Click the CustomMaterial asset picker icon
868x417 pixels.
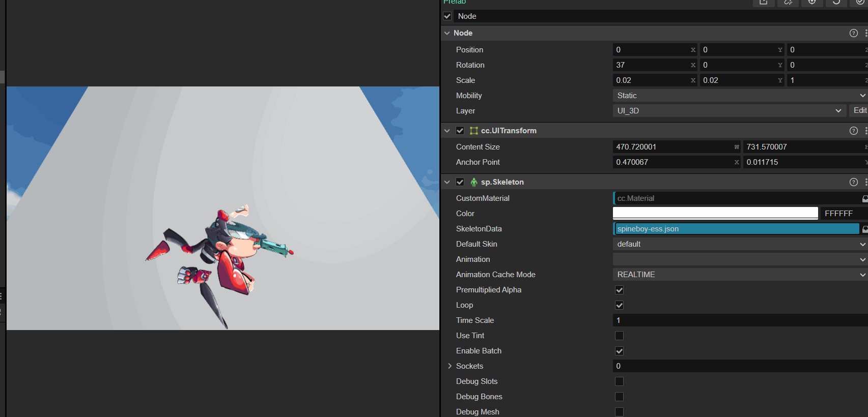[865, 198]
